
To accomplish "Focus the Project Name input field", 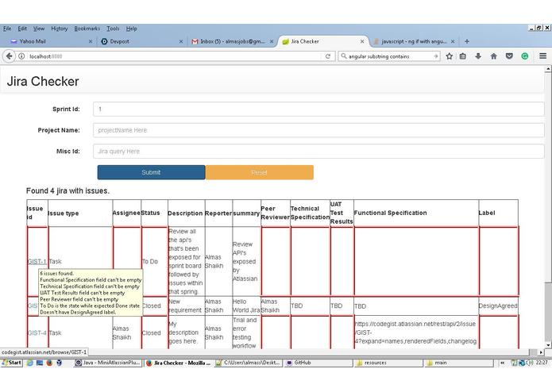I will [318, 130].
